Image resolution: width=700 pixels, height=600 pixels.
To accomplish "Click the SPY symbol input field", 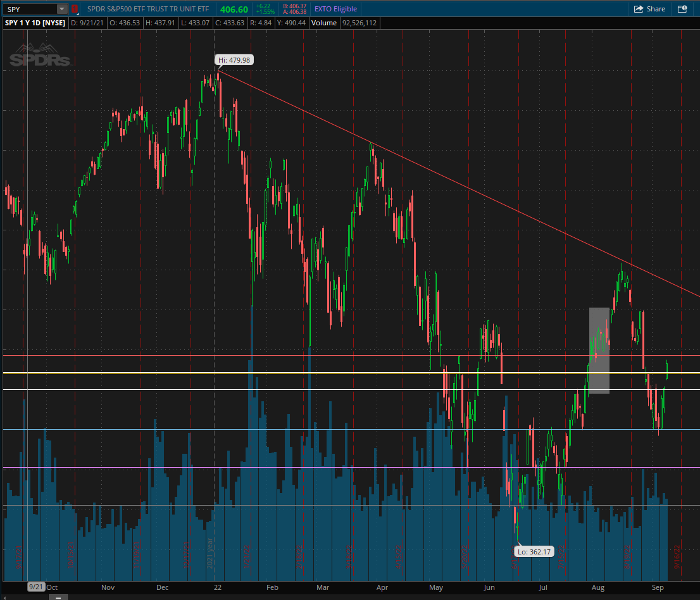I will [x=30, y=9].
